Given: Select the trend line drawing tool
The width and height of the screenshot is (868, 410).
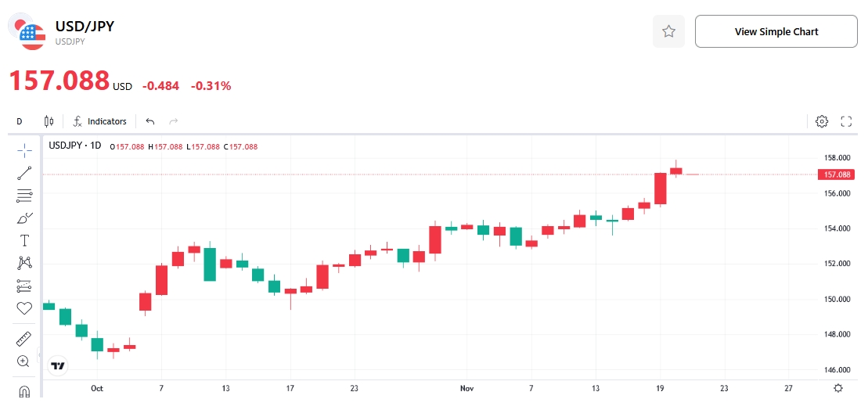Looking at the screenshot, I should tap(24, 173).
